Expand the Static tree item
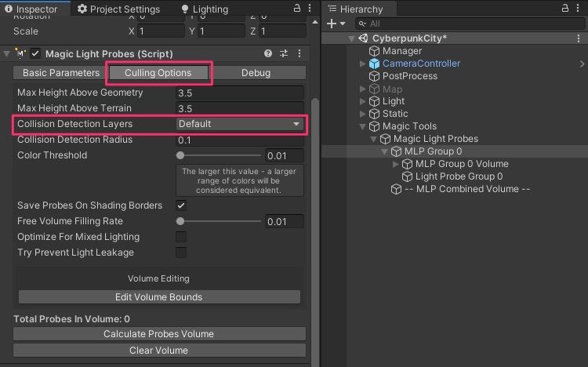 [362, 114]
